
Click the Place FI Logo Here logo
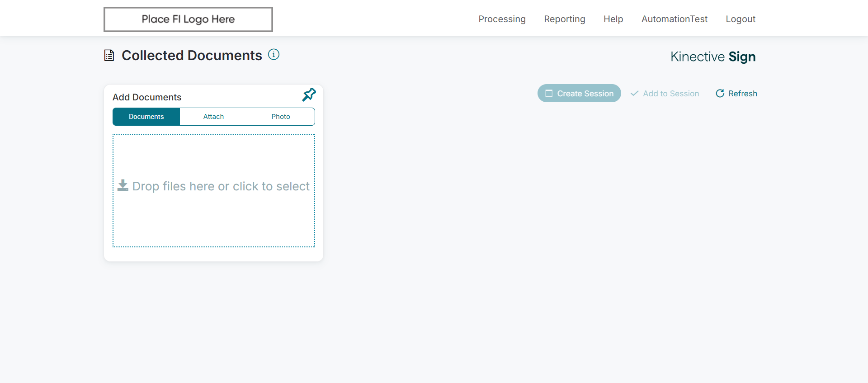(x=188, y=19)
